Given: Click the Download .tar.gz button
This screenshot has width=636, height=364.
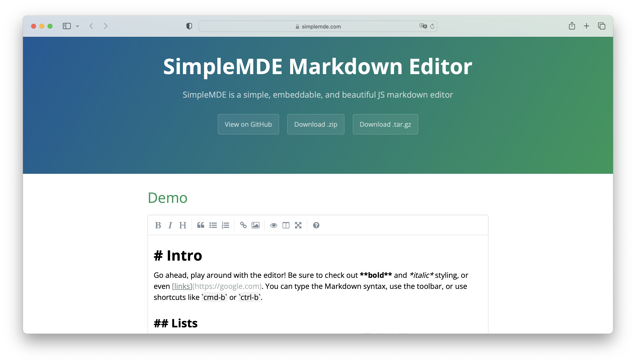Looking at the screenshot, I should (x=385, y=124).
